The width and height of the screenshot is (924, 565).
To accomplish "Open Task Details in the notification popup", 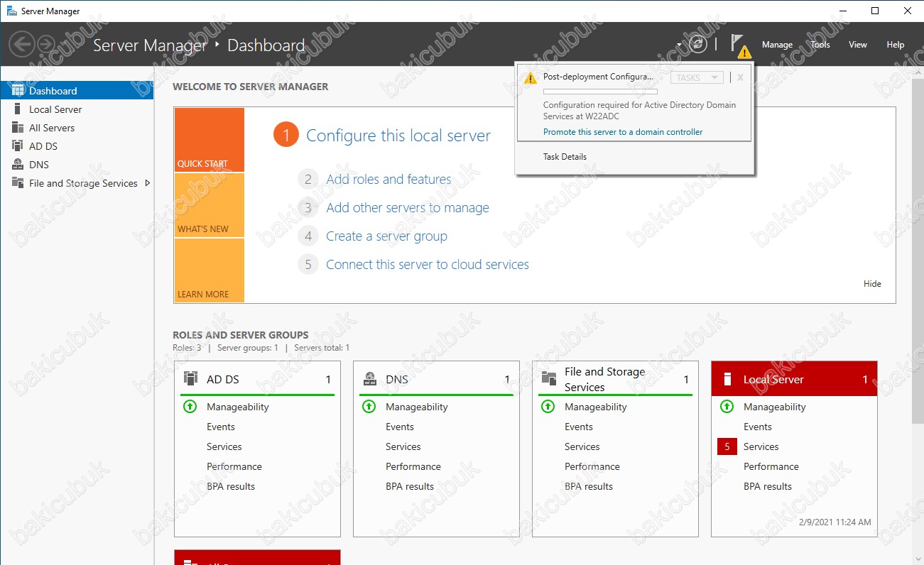I will click(x=565, y=157).
